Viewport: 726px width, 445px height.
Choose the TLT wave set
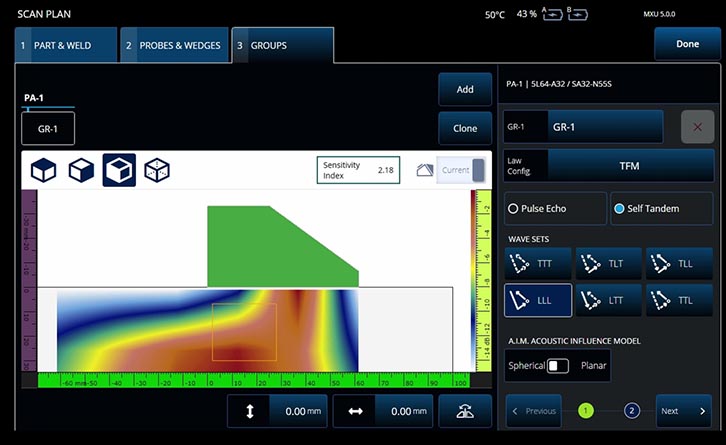click(609, 263)
